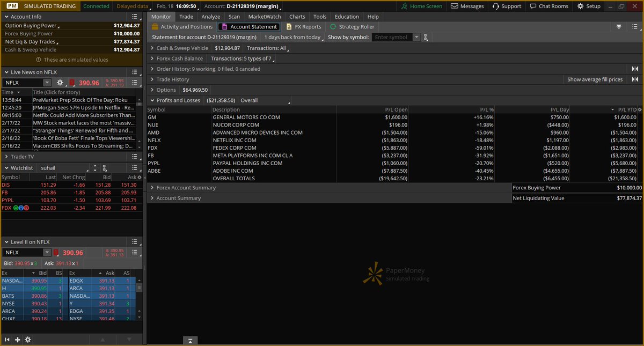The height and width of the screenshot is (346, 644).
Task: Click the Enter symbol input field
Action: tap(392, 38)
